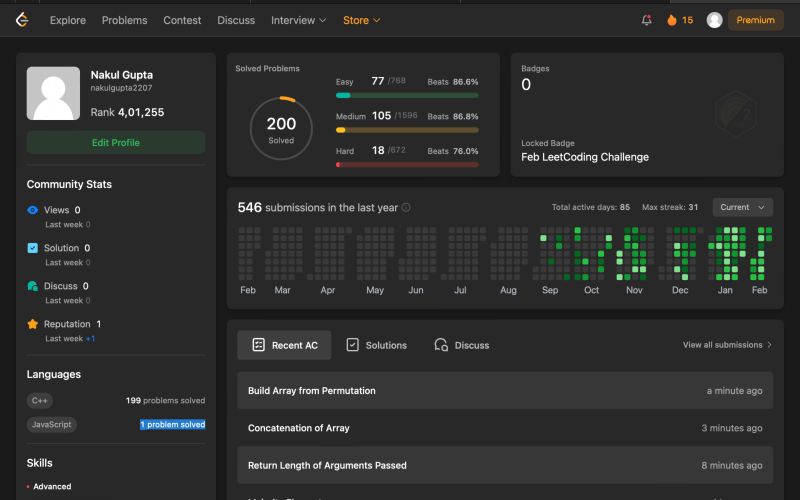Click the LeetCode logo icon
The width and height of the screenshot is (800, 500).
coord(22,20)
